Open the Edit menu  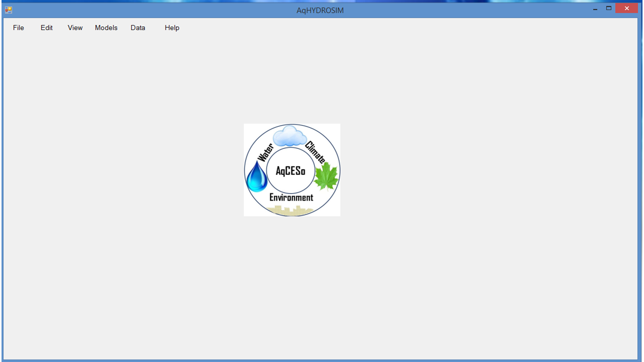click(x=47, y=28)
